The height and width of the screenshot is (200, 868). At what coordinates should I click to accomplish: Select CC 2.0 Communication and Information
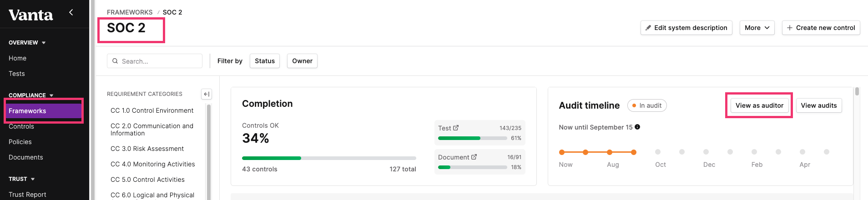tap(152, 130)
